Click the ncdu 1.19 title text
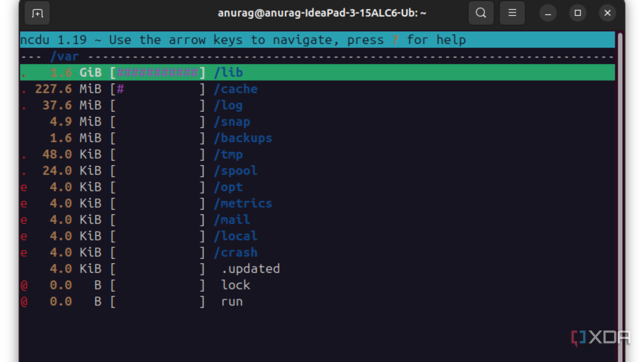644x362 pixels. coord(54,40)
